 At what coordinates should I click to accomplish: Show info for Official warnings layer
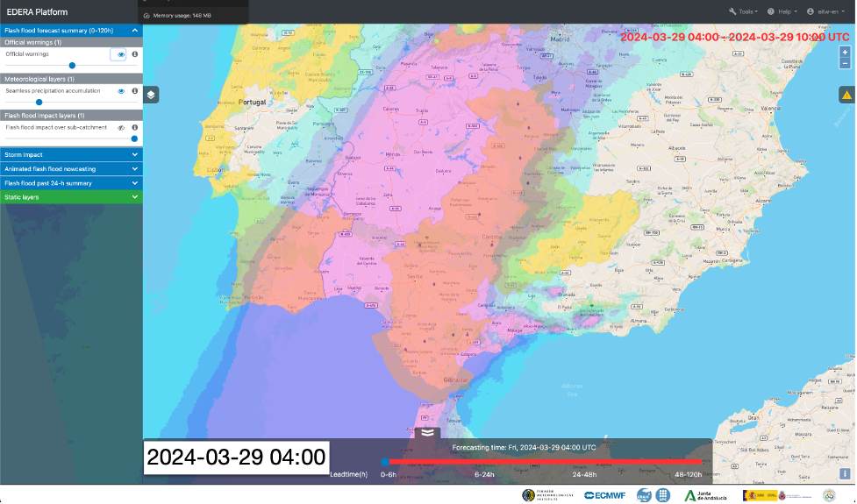[135, 54]
